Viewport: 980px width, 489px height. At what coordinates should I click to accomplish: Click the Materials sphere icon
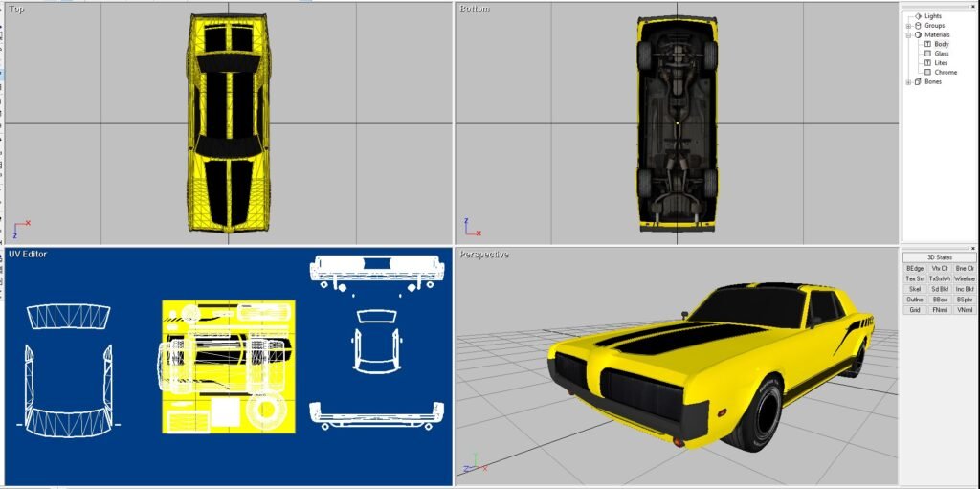918,35
